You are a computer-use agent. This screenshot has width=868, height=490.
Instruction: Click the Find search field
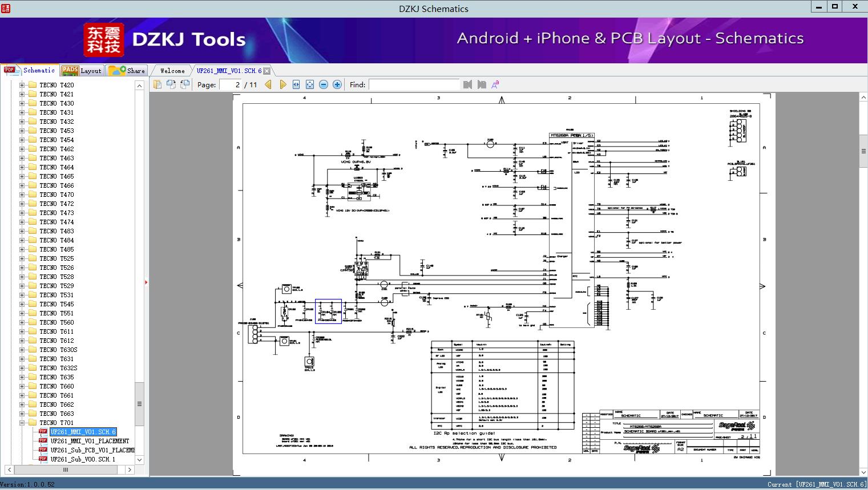[x=414, y=84]
